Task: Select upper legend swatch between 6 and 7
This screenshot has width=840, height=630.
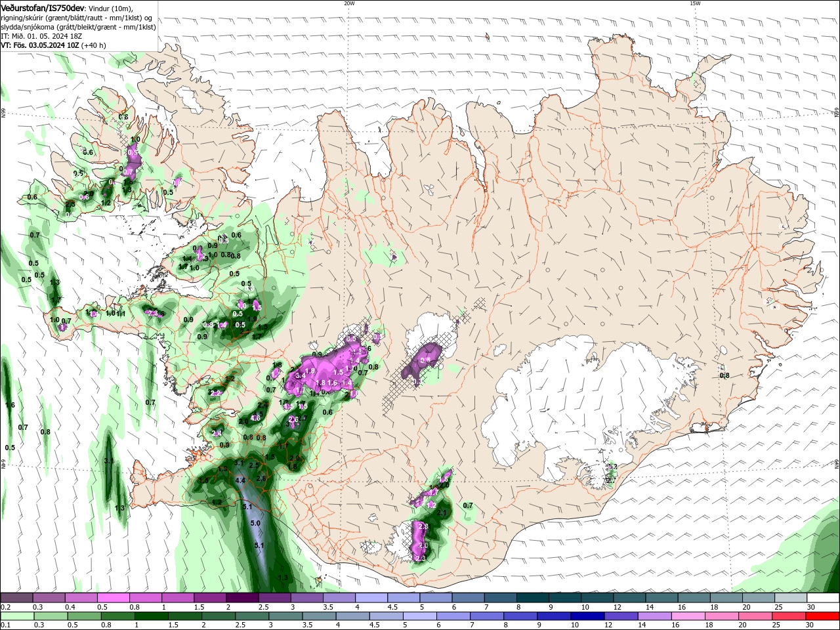Action: click(x=468, y=598)
